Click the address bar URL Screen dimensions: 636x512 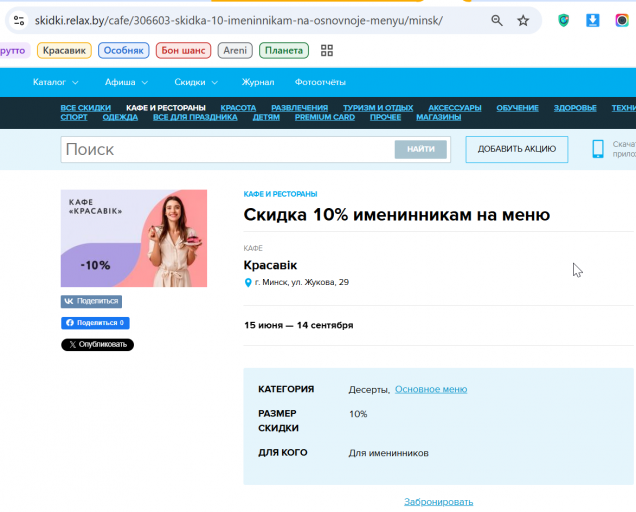tap(238, 20)
